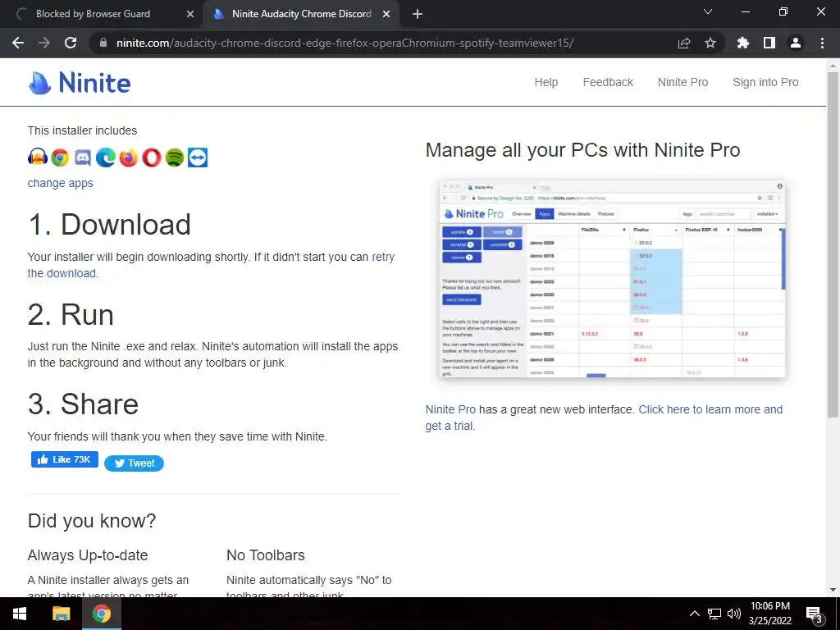This screenshot has width=840, height=630.
Task: Open Ninite Pro in the header
Action: (x=682, y=82)
